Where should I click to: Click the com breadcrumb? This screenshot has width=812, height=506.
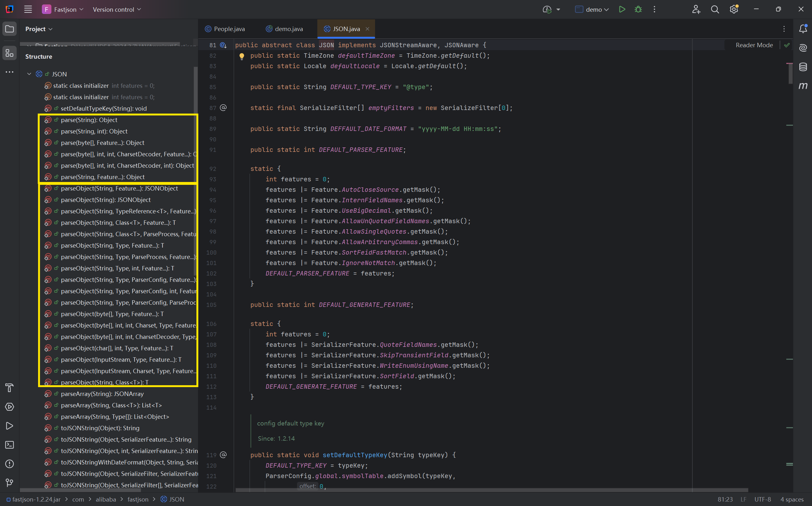pos(78,499)
